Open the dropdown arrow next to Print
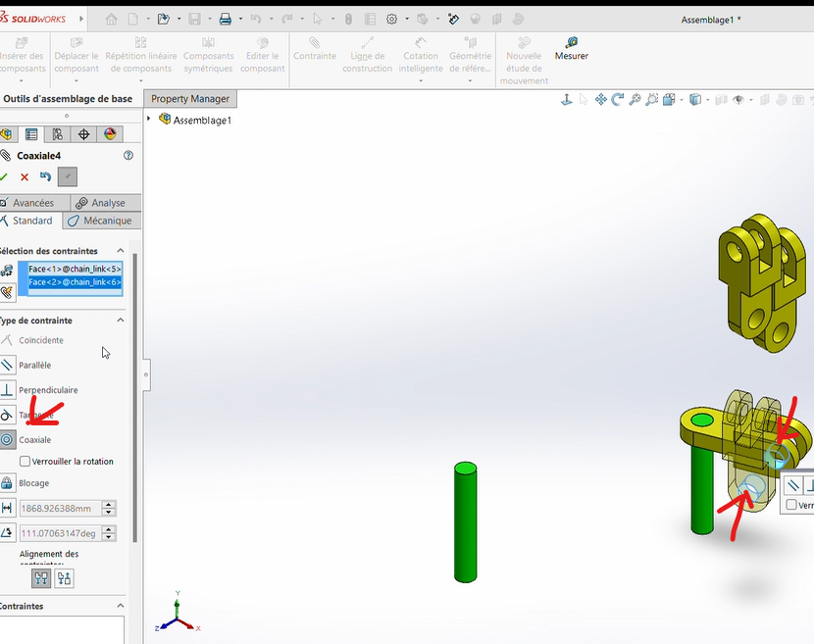Image resolution: width=814 pixels, height=644 pixels. [x=240, y=20]
